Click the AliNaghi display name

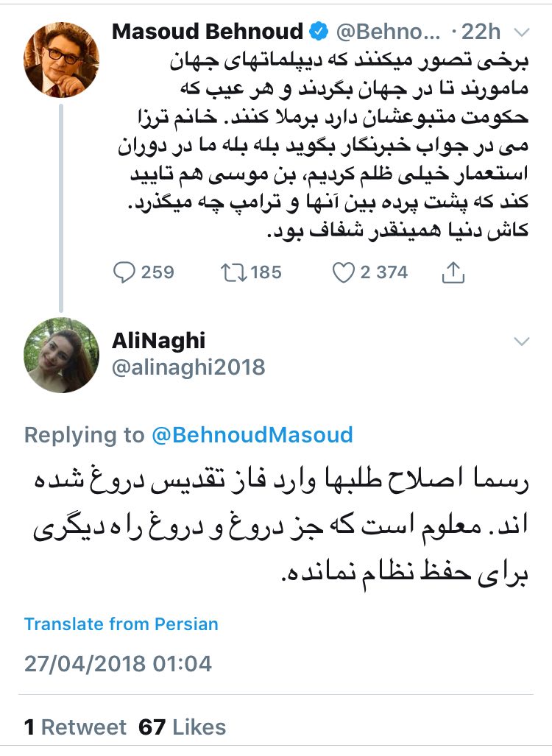pos(158,340)
